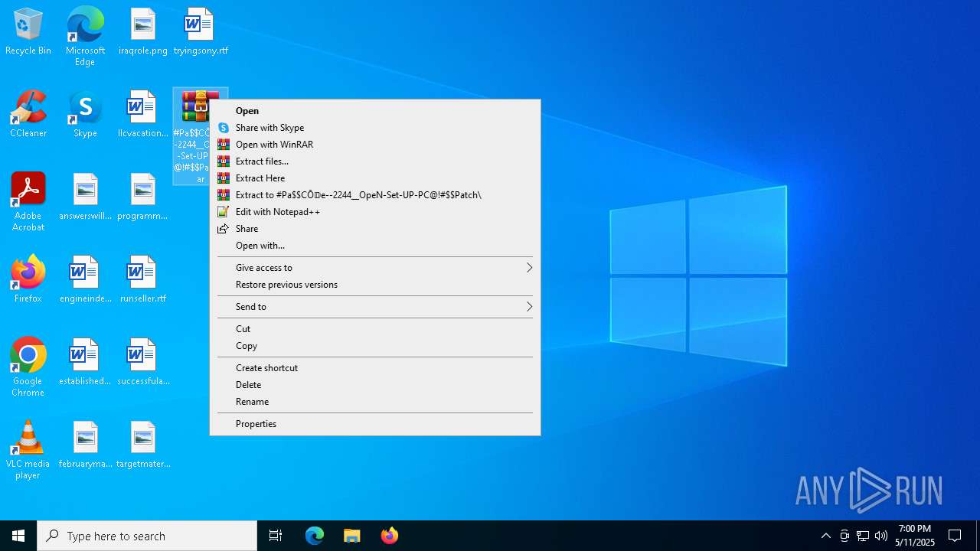This screenshot has width=980, height=551.
Task: Choose Restore previous versions
Action: point(375,285)
